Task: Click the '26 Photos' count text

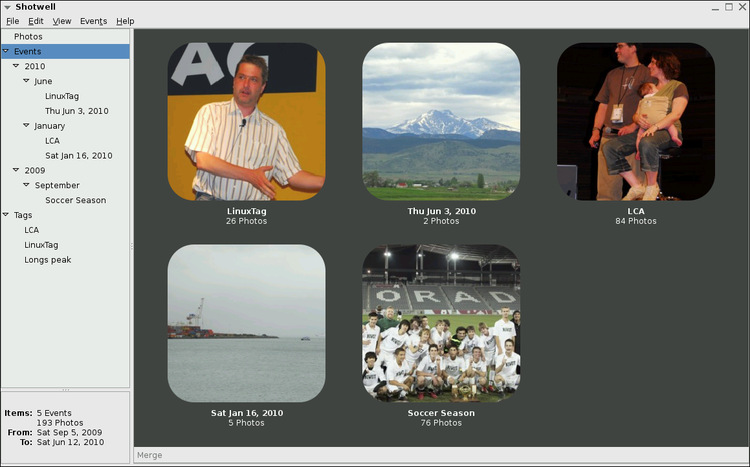Action: pos(246,221)
